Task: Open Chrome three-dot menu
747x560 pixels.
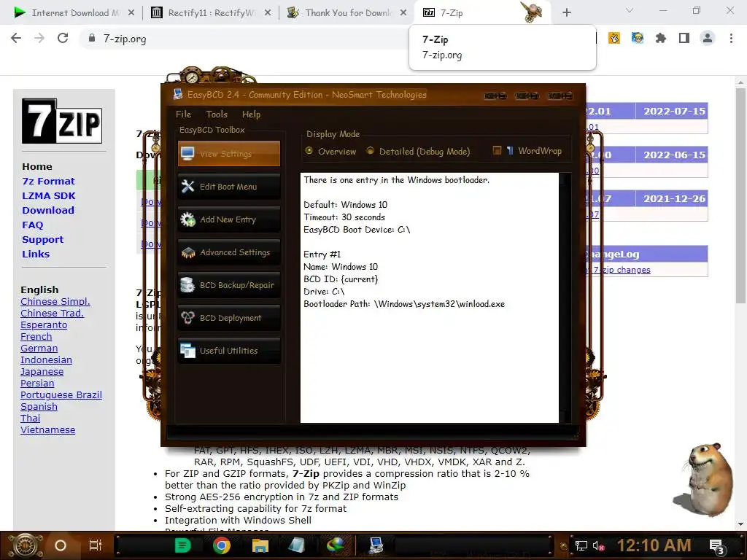Action: 731,38
